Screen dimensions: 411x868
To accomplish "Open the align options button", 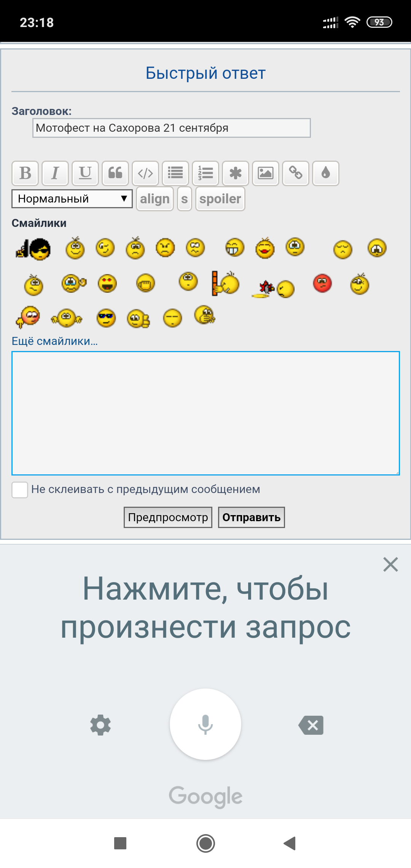I will [x=155, y=199].
